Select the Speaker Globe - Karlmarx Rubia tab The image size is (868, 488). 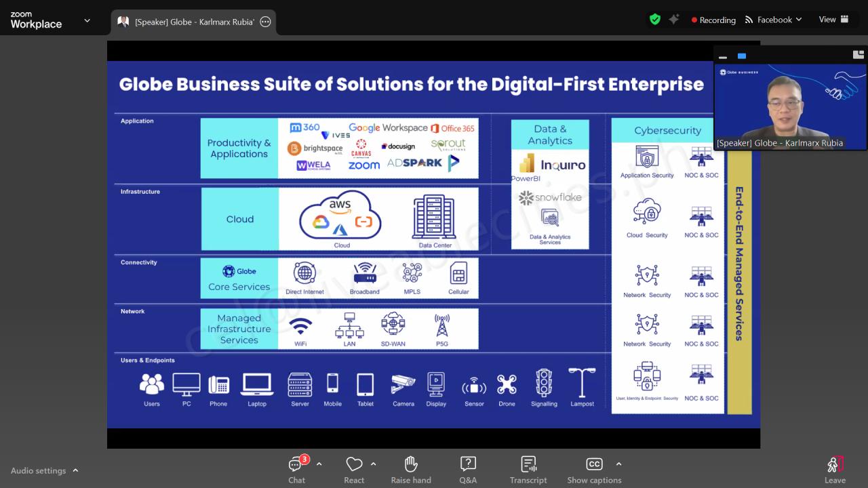(x=194, y=22)
